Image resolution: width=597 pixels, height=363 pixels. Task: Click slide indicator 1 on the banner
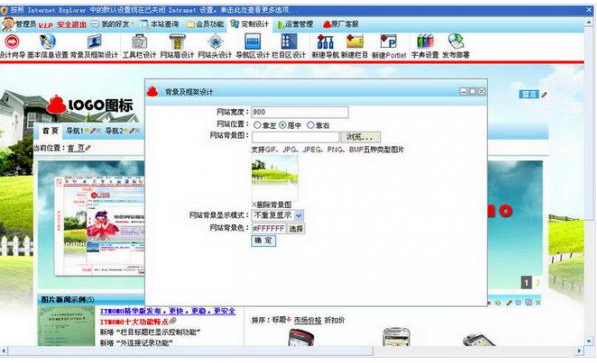pyautogui.click(x=526, y=282)
